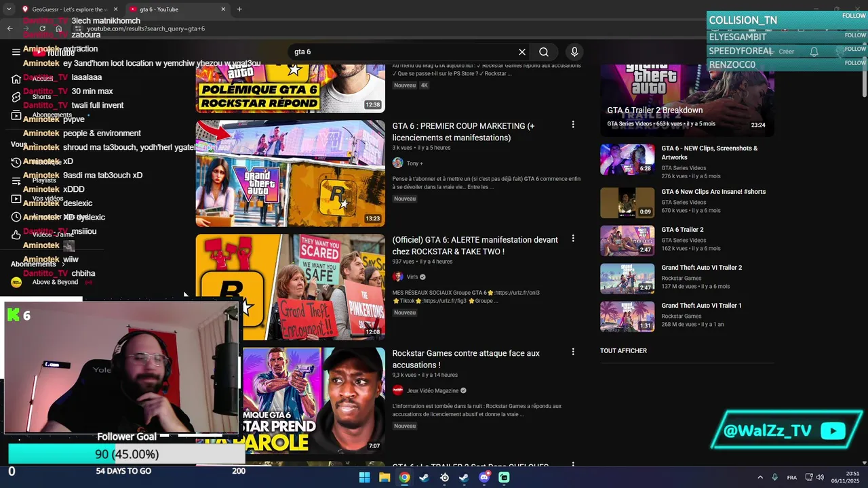The image size is (868, 488).
Task: Open Vos vidéos icon in sidebar
Action: [16, 199]
